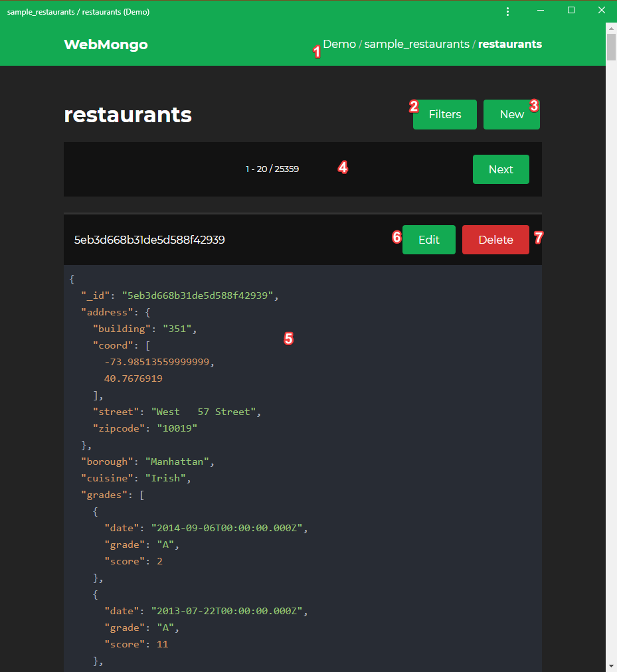
Task: Select the restaurants breadcrumb item
Action: coord(509,44)
